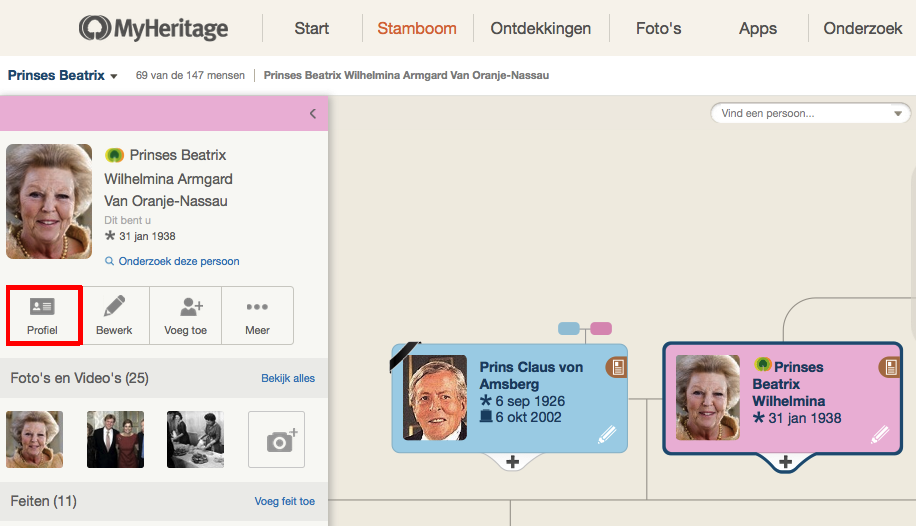The image size is (916, 526).
Task: Expand plus below Prinses Beatrix card
Action: [786, 461]
